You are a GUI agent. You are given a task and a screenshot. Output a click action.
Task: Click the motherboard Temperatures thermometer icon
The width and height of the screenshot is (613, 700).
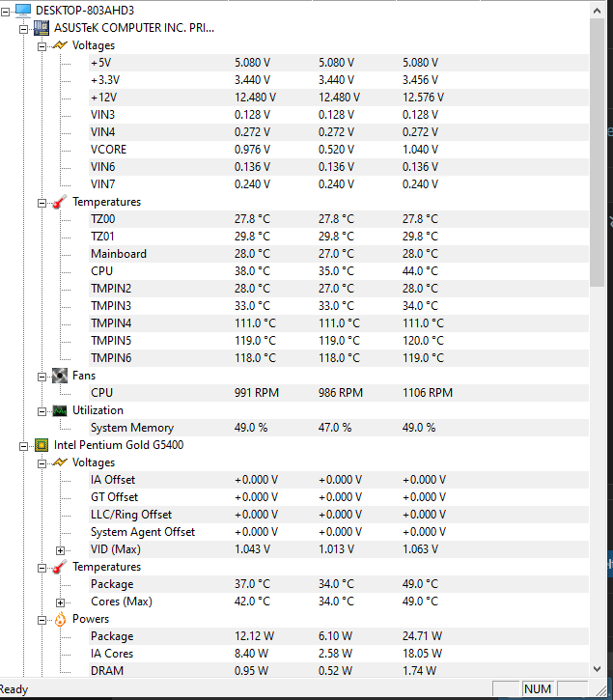[60, 202]
